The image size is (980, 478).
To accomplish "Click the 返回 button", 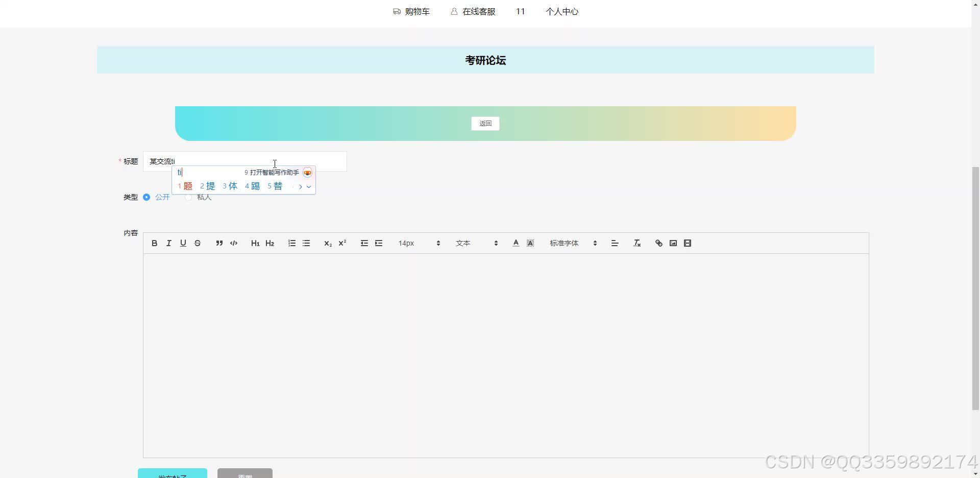I will tap(485, 124).
